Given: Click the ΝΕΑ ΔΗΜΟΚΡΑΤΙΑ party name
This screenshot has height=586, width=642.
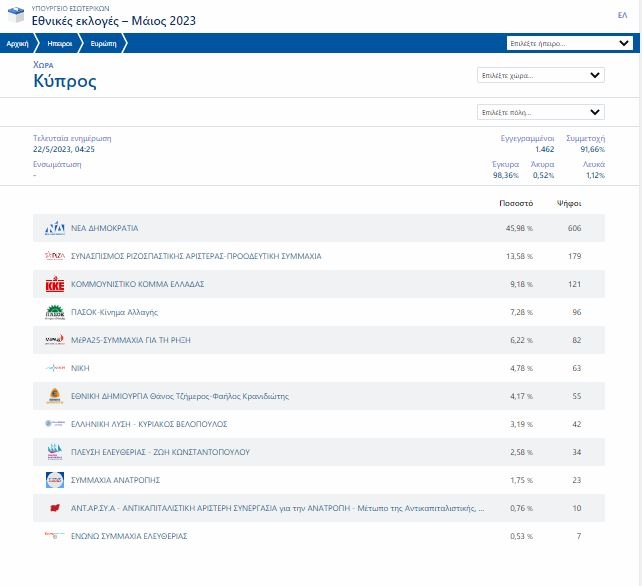Looking at the screenshot, I should click(104, 228).
